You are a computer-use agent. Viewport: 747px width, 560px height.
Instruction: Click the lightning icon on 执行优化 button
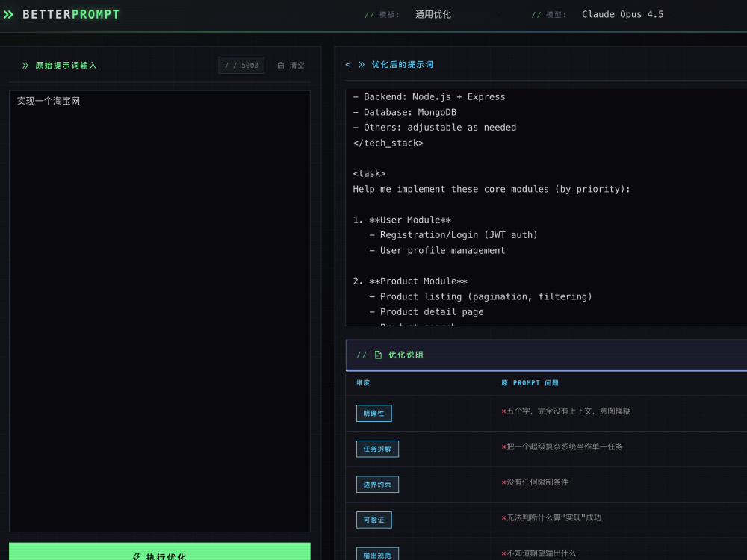[x=136, y=557]
